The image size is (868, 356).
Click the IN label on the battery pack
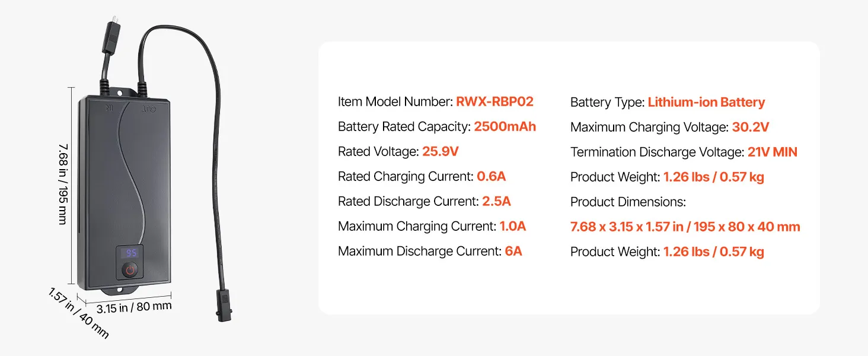[x=108, y=109]
